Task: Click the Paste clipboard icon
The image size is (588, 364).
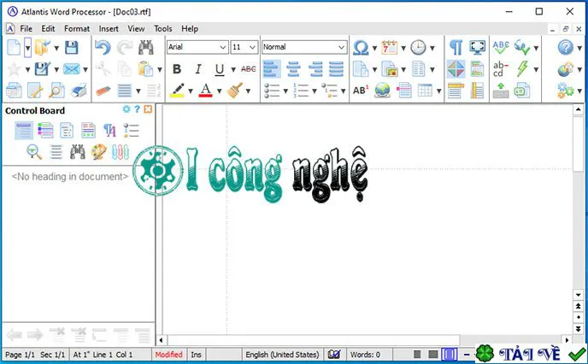Action: [x=146, y=69]
